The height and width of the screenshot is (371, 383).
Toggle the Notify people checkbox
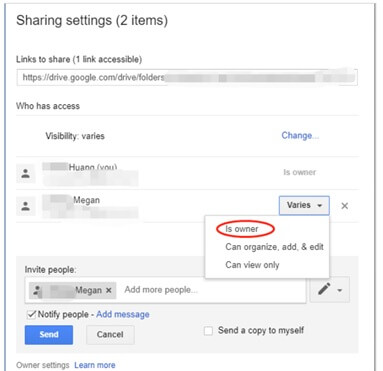(x=31, y=314)
